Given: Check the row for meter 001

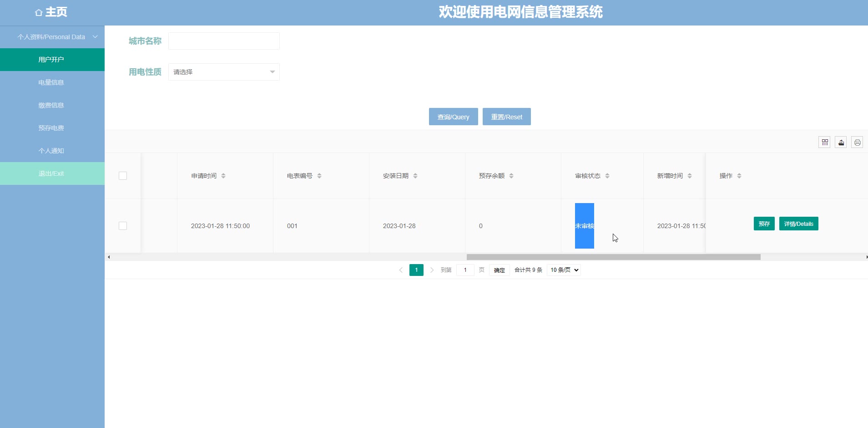Looking at the screenshot, I should 123,226.
